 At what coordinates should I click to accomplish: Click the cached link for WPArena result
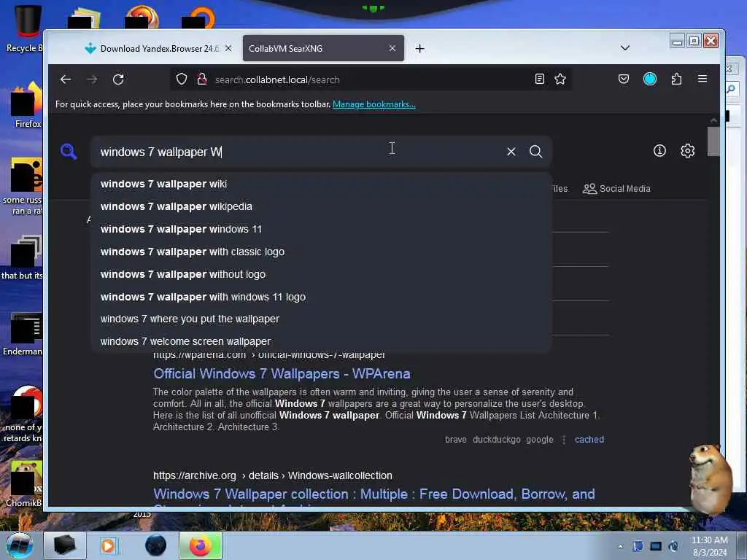point(589,440)
